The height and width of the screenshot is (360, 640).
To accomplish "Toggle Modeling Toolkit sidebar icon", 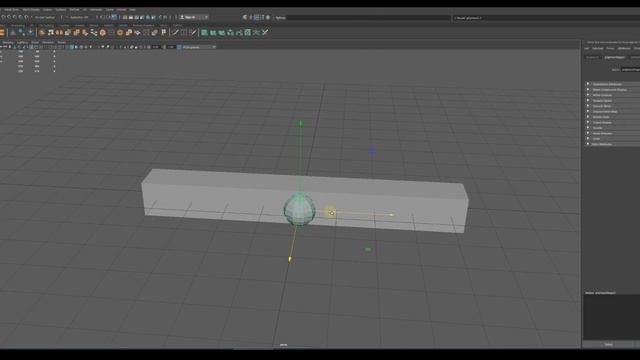I will [244, 18].
